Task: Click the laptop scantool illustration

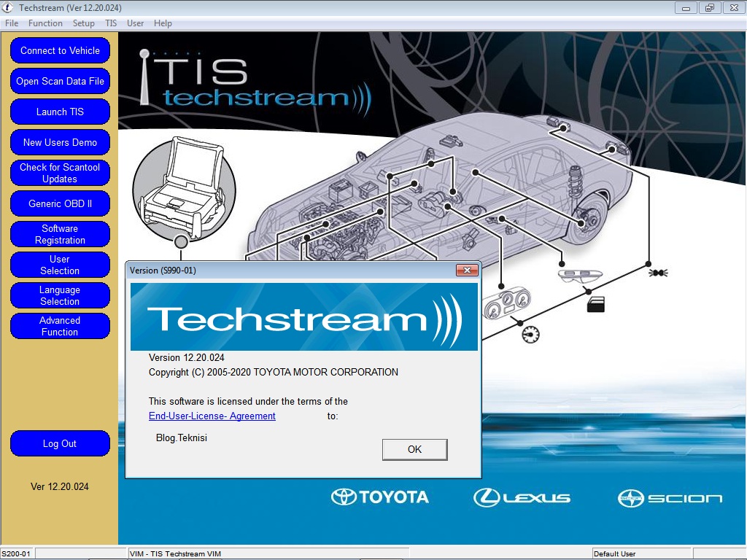Action: point(184,188)
